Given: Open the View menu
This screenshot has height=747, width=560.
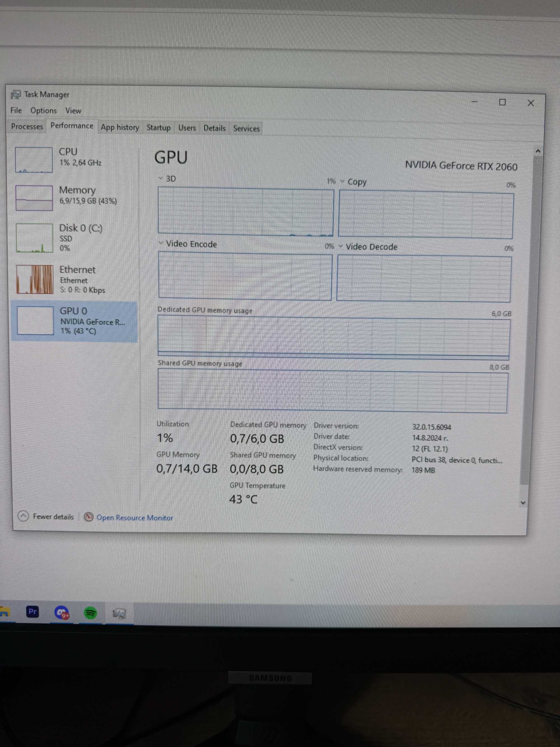Looking at the screenshot, I should 73,111.
